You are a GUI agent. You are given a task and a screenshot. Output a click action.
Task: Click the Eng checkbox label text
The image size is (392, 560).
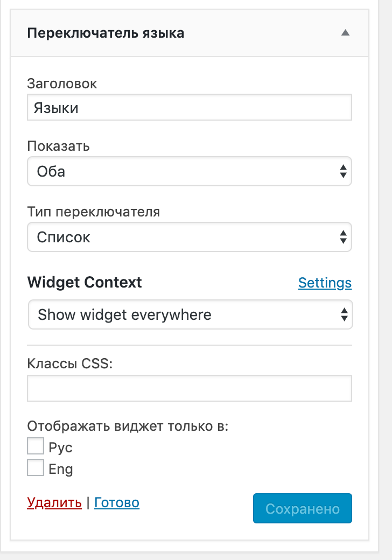click(x=60, y=469)
